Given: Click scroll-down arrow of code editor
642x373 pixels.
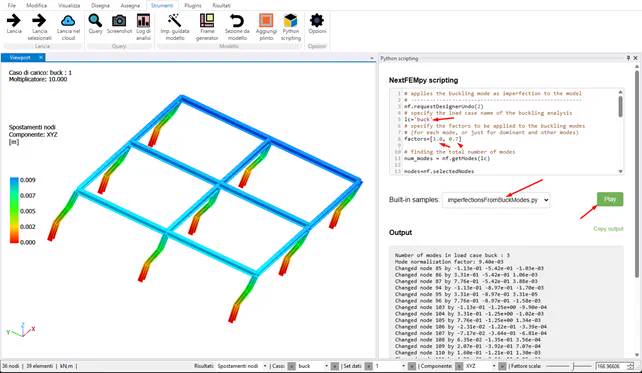Looking at the screenshot, I should pos(621,172).
